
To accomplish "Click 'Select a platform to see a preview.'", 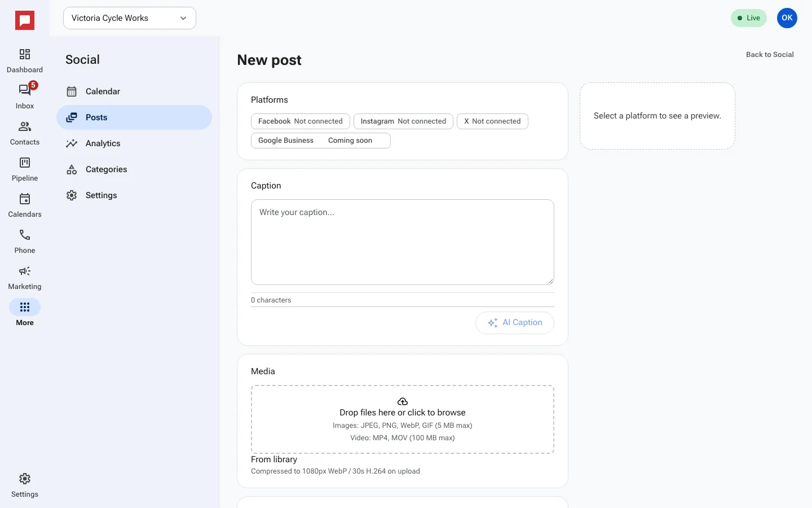I will coord(657,116).
